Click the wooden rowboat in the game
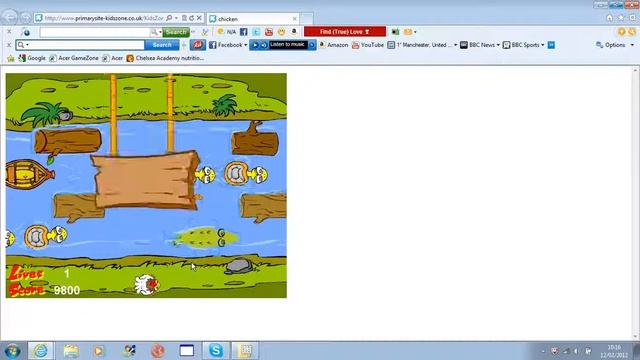The height and width of the screenshot is (360, 640). point(29,174)
